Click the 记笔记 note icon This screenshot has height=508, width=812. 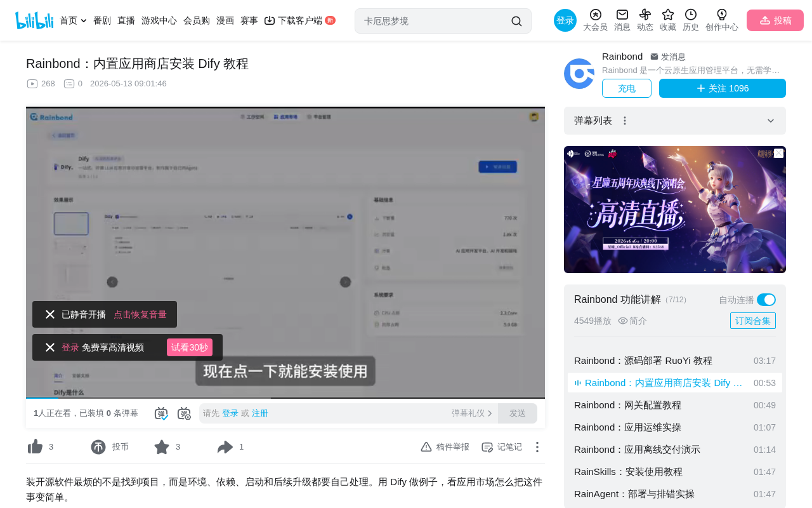pos(487,447)
